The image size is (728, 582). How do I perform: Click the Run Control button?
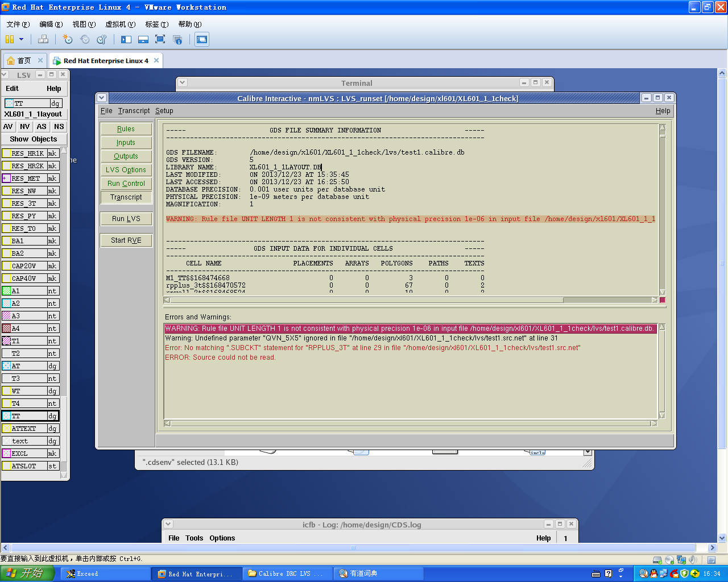[x=126, y=184]
